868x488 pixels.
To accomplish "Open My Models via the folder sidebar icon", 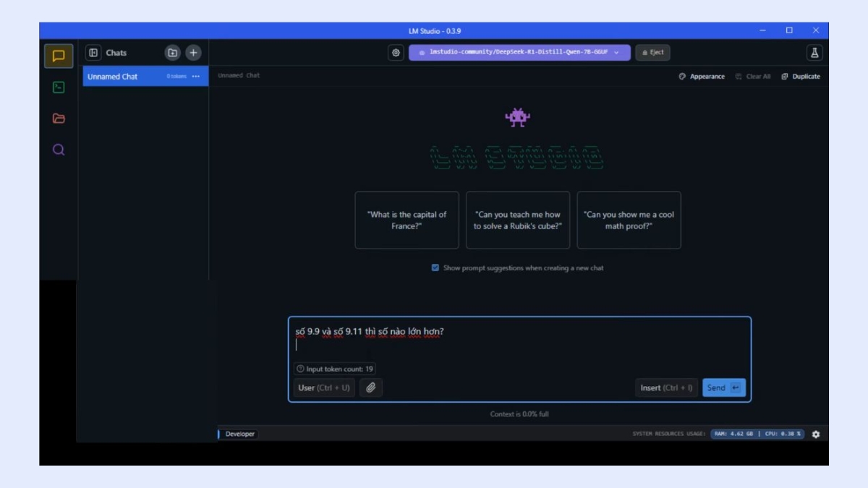I will coord(59,119).
